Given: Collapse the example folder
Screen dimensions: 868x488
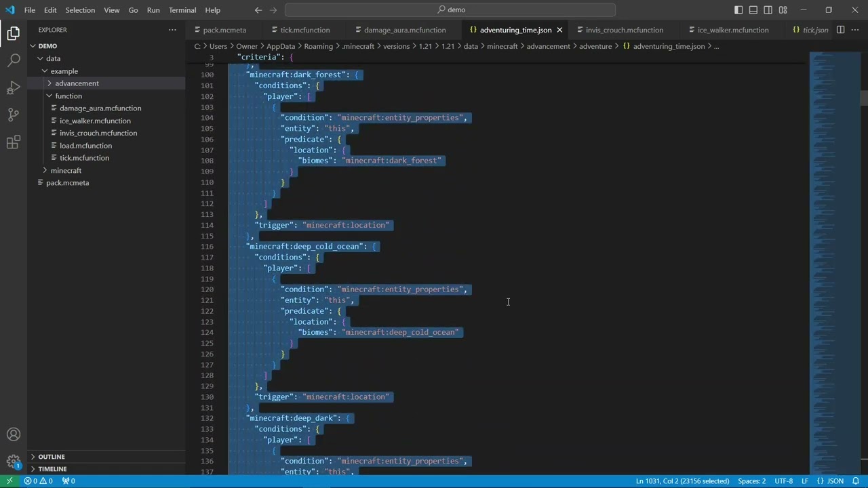Looking at the screenshot, I should 106,71.
